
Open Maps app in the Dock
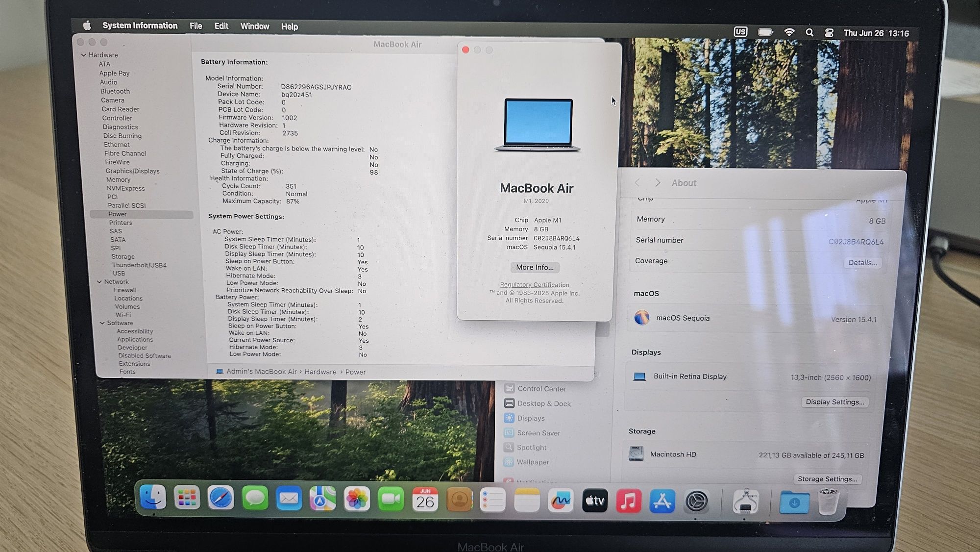(322, 500)
